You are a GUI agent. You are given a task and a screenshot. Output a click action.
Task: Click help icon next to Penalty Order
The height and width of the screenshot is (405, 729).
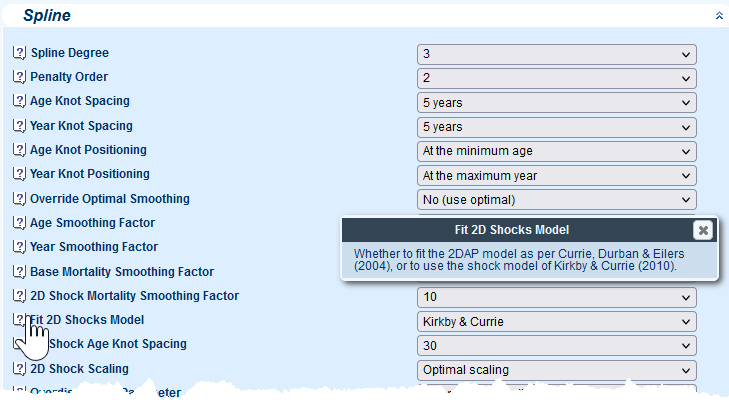coord(19,77)
